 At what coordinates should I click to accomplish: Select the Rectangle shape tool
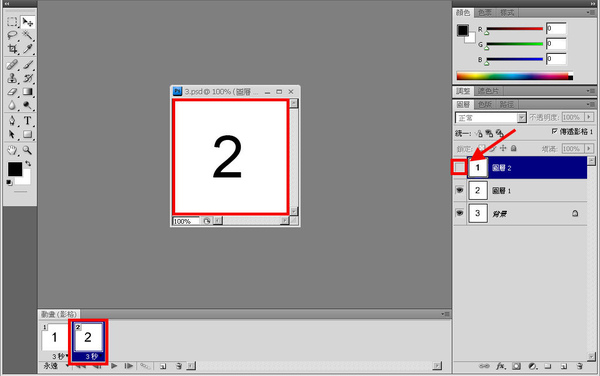28,134
